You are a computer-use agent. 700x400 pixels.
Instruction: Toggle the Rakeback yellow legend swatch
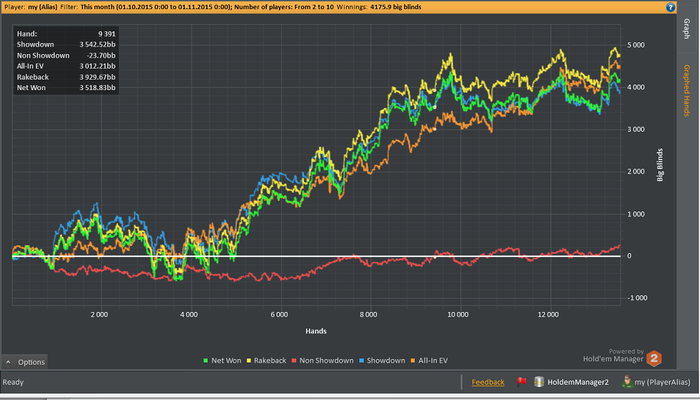pyautogui.click(x=249, y=361)
